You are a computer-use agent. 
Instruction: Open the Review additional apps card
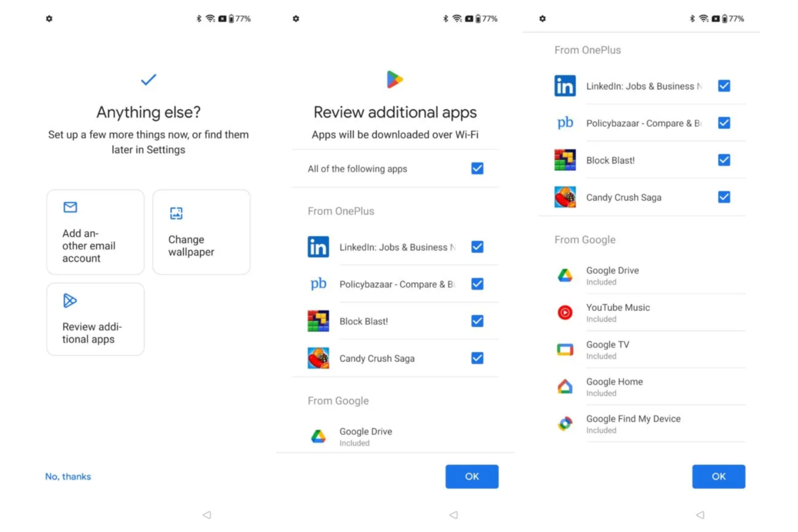[x=95, y=319]
